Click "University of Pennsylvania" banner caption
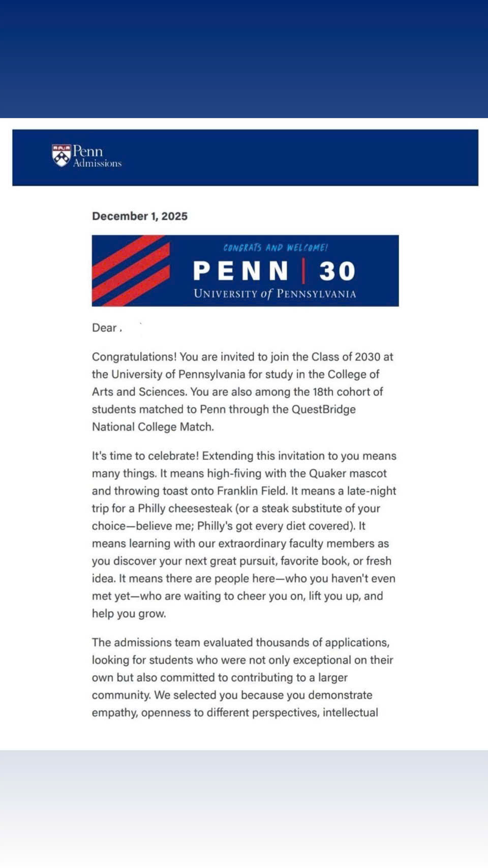Viewport: 488px width, 868px height. point(274,294)
